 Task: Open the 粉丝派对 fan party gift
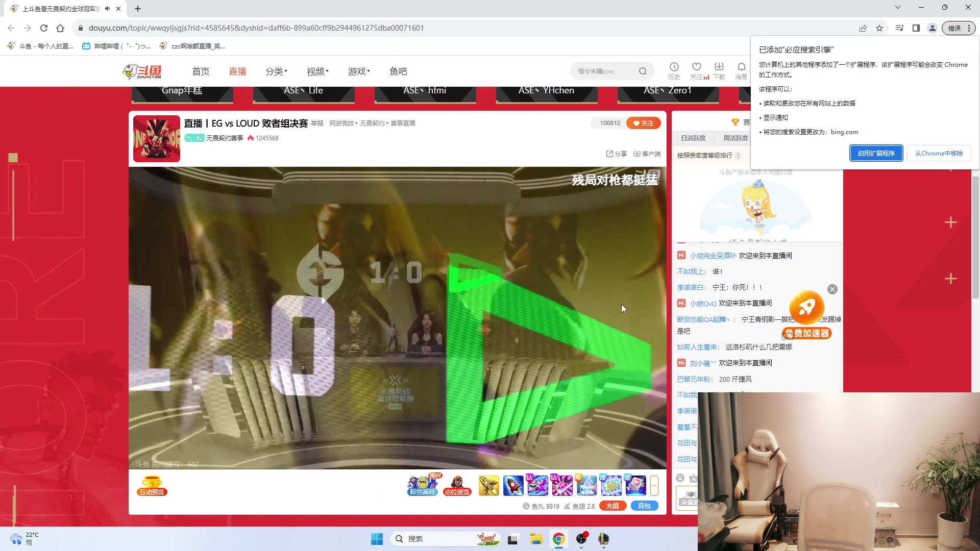pos(423,485)
